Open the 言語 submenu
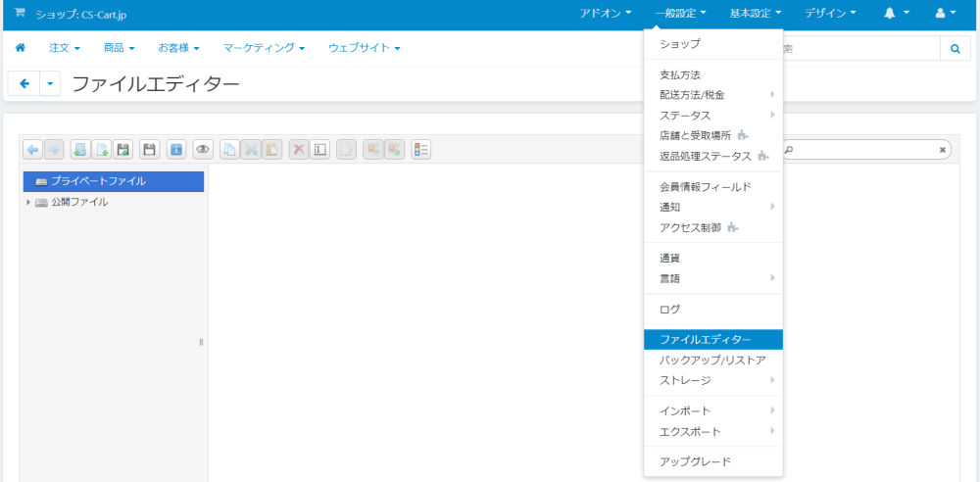This screenshot has height=482, width=980. 713,278
